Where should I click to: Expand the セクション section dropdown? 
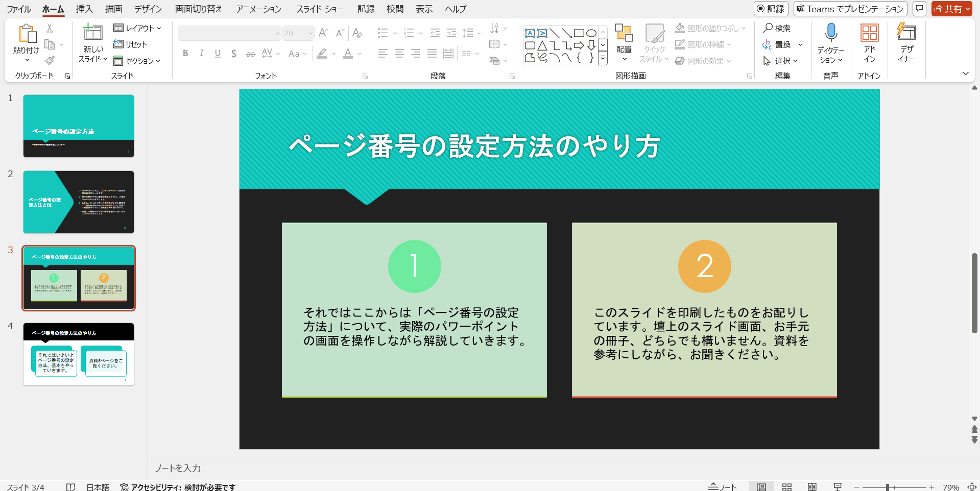(x=137, y=61)
